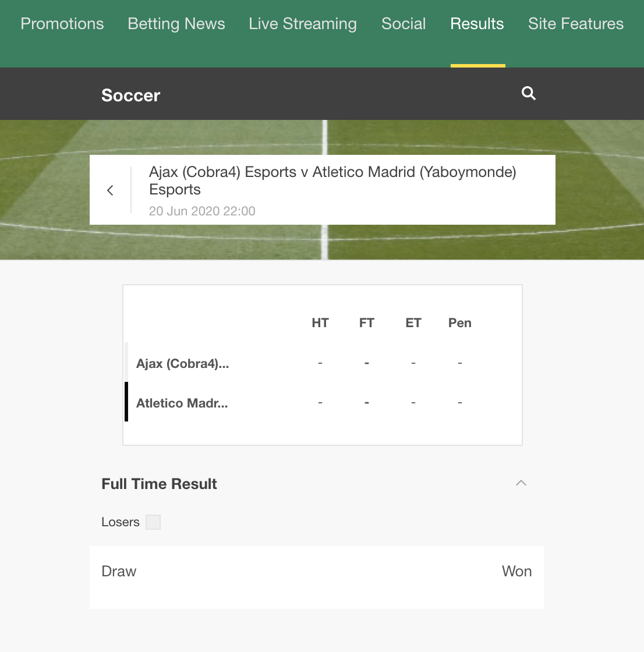Screen dimensions: 644x652
Task: Open the Social tab
Action: click(x=404, y=24)
